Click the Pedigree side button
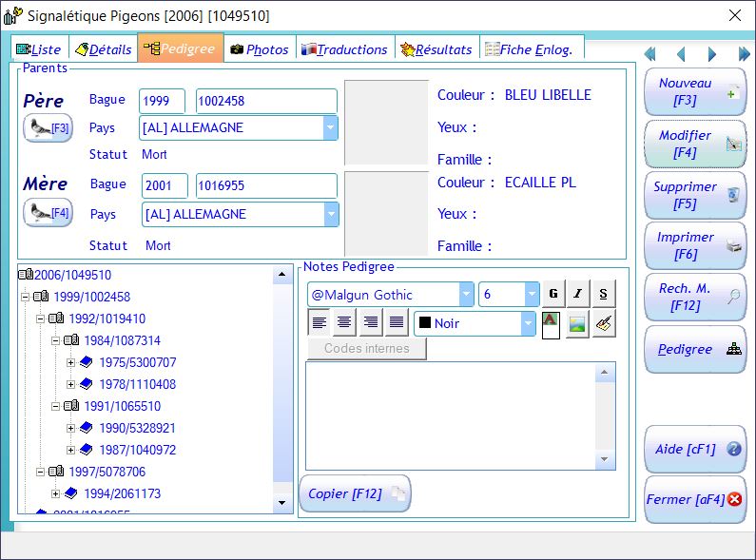756x560 pixels. [x=695, y=349]
